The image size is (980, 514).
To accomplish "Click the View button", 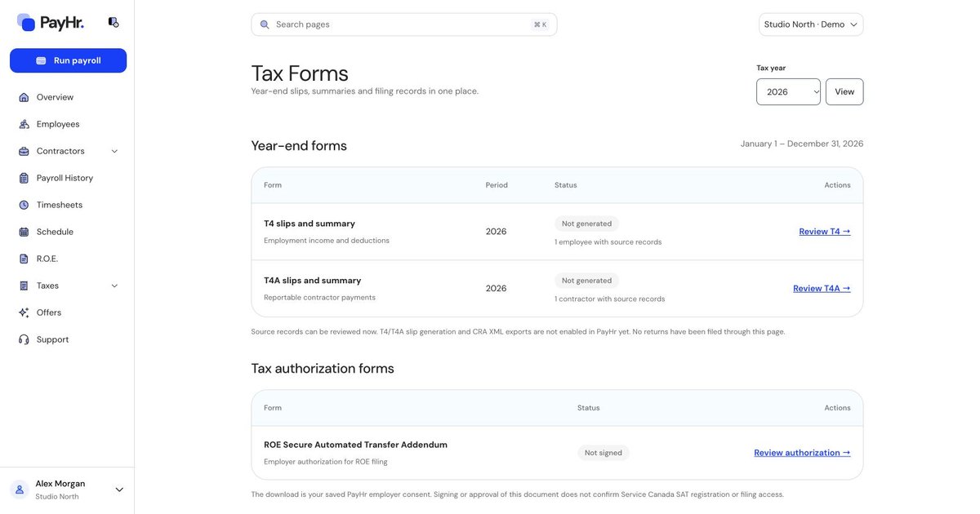I will (844, 92).
